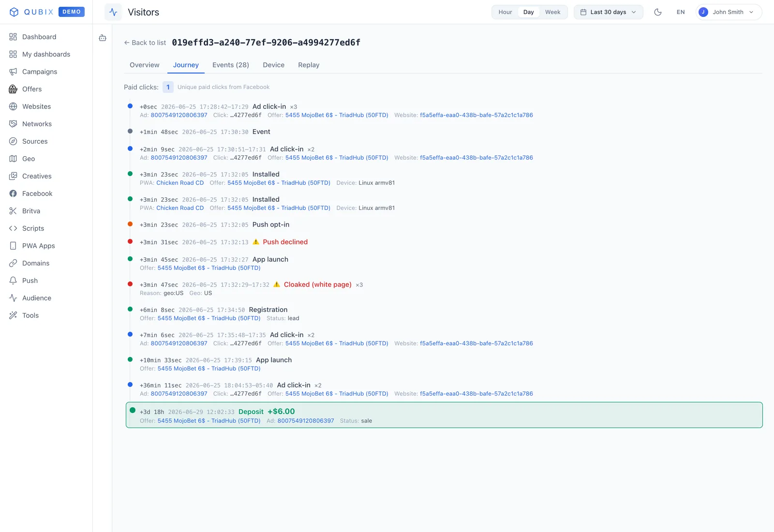This screenshot has width=774, height=532.
Task: Open Offer link in +0sec click-in row
Action: tap(337, 115)
